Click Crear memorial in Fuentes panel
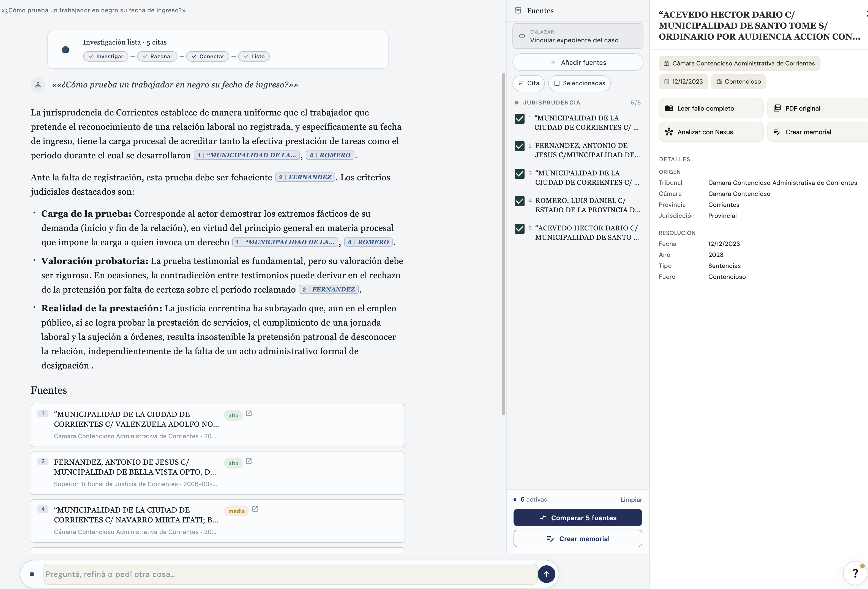Screen dimensions: 868x589 point(577,539)
